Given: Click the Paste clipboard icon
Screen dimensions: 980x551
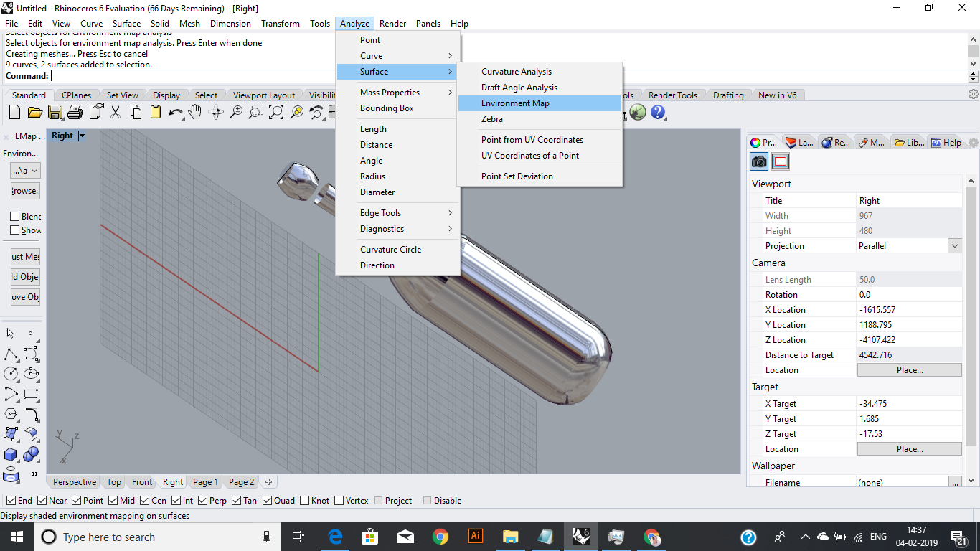Looking at the screenshot, I should 155,112.
